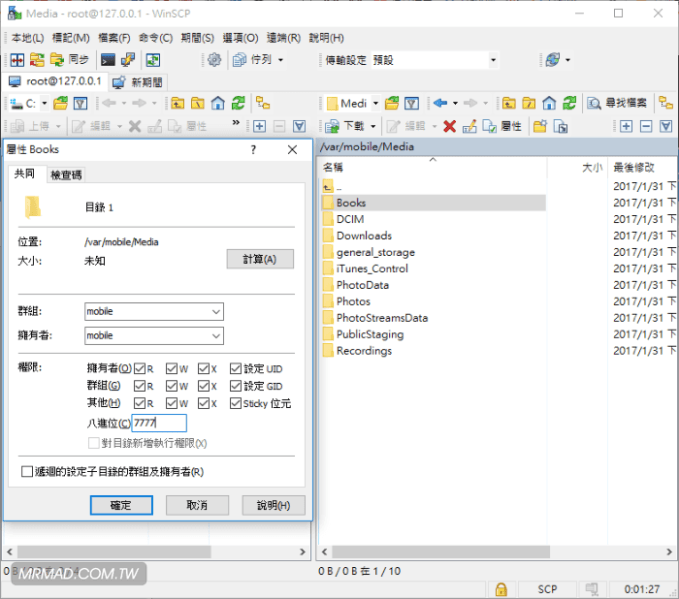
Task: Click remote parent directory icon
Action: (x=509, y=103)
